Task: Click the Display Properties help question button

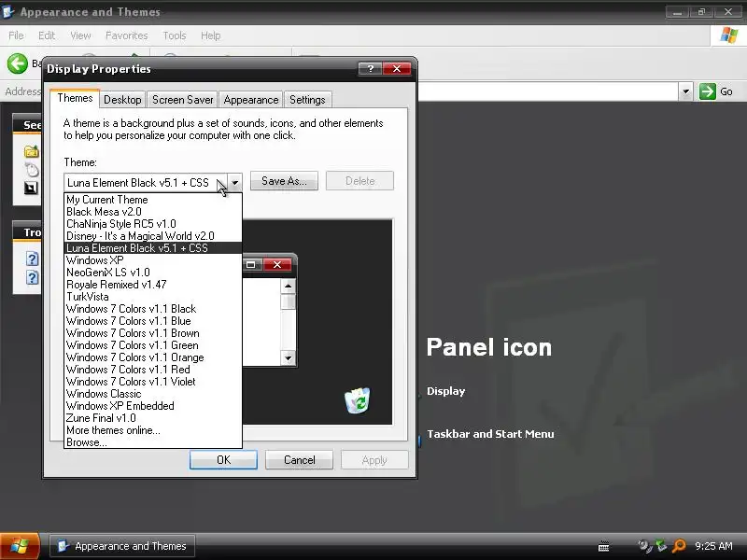Action: [x=370, y=69]
